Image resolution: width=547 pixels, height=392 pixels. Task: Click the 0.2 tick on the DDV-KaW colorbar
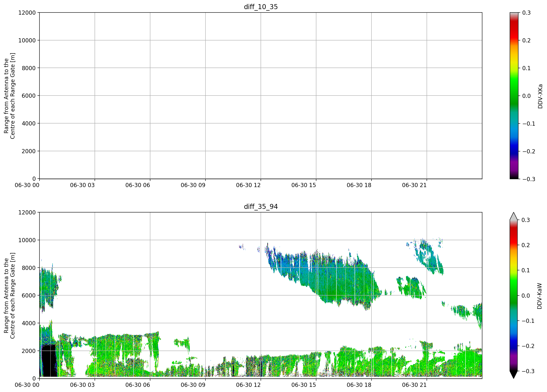pyautogui.click(x=526, y=245)
